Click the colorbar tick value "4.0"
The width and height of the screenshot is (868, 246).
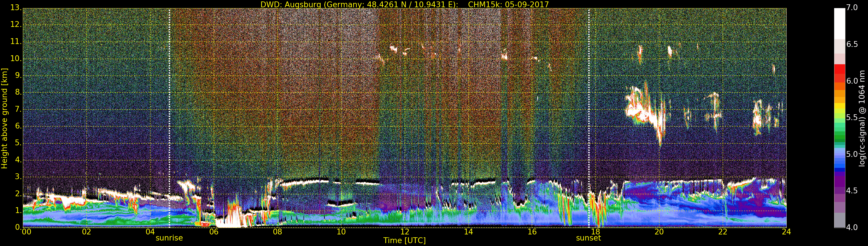tap(852, 227)
